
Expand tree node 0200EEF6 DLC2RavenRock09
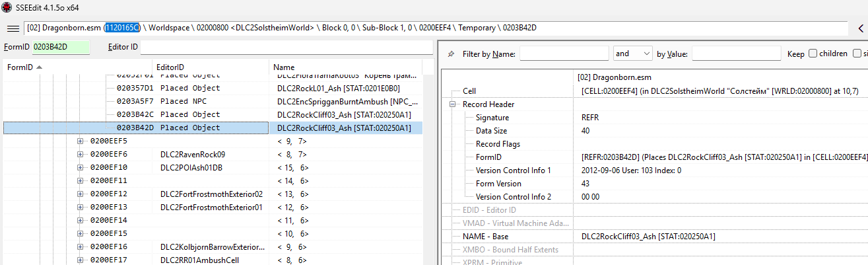(x=81, y=154)
